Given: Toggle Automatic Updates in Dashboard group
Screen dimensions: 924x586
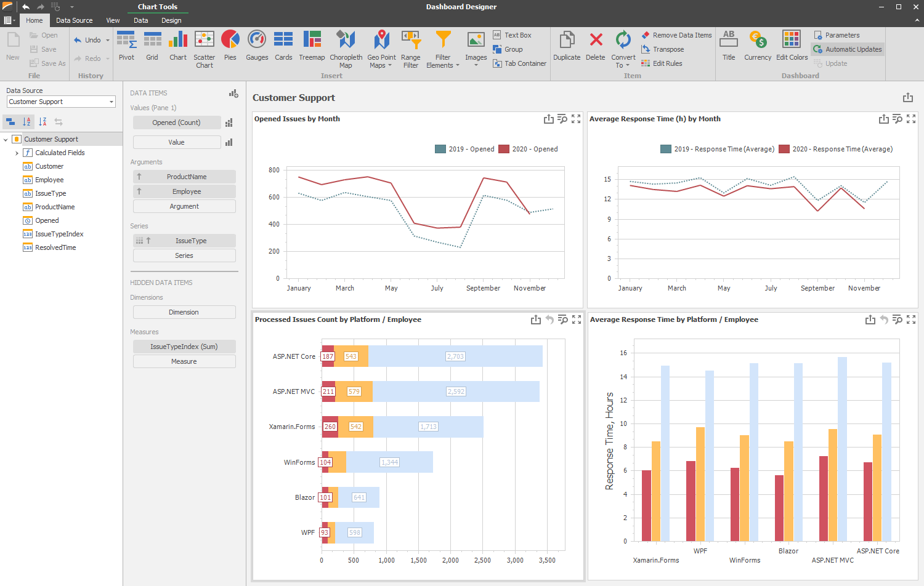Looking at the screenshot, I should point(848,49).
